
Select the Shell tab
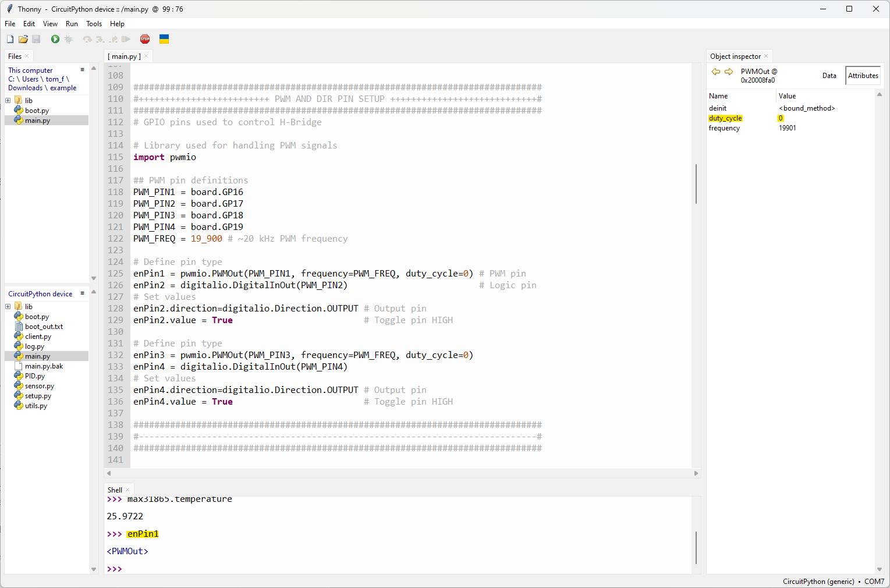click(x=115, y=490)
